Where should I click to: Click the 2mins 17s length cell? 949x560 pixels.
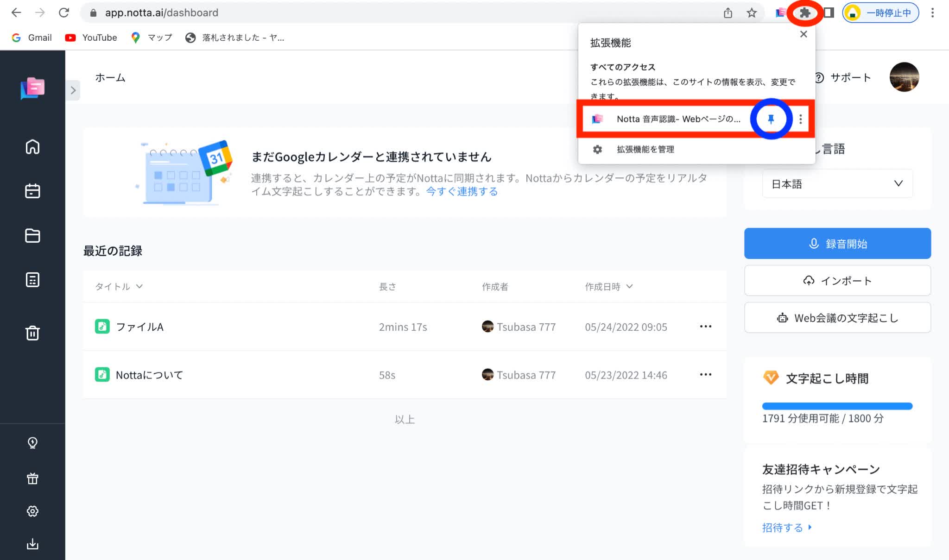pyautogui.click(x=403, y=327)
